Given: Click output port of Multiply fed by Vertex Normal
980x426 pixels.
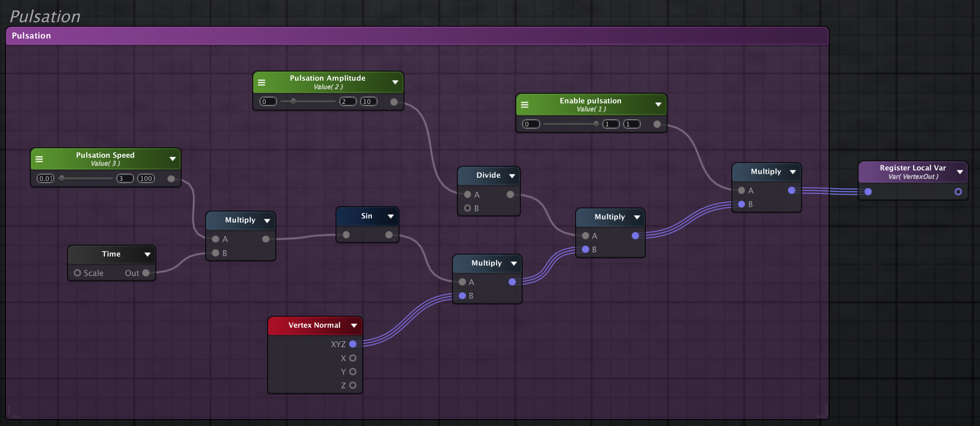Looking at the screenshot, I should pos(512,282).
